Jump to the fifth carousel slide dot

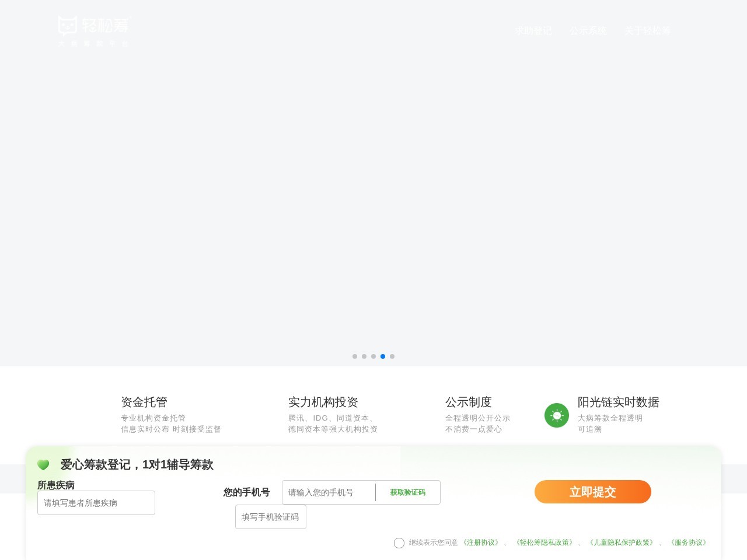coord(392,356)
